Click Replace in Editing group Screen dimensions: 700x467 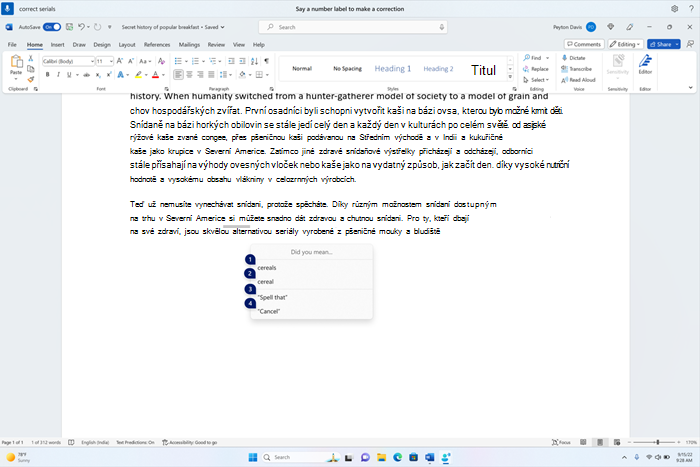[536, 69]
